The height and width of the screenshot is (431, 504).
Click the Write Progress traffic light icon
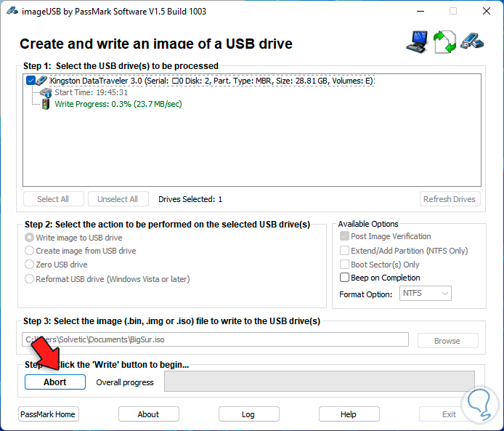(46, 104)
